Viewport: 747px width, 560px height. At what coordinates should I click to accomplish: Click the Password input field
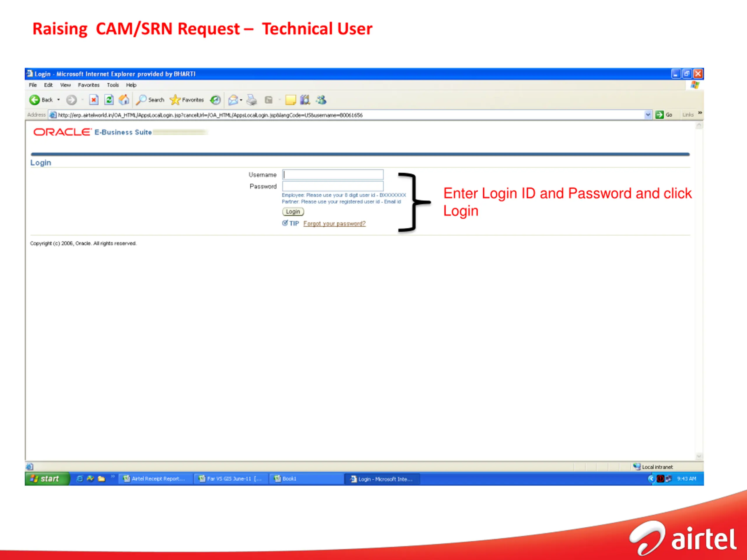click(333, 186)
